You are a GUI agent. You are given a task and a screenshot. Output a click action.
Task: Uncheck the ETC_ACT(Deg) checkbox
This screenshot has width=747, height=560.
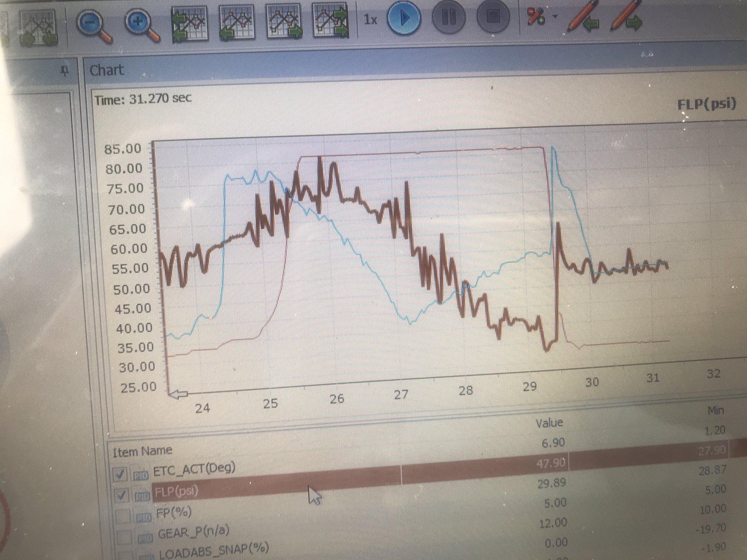tap(120, 474)
